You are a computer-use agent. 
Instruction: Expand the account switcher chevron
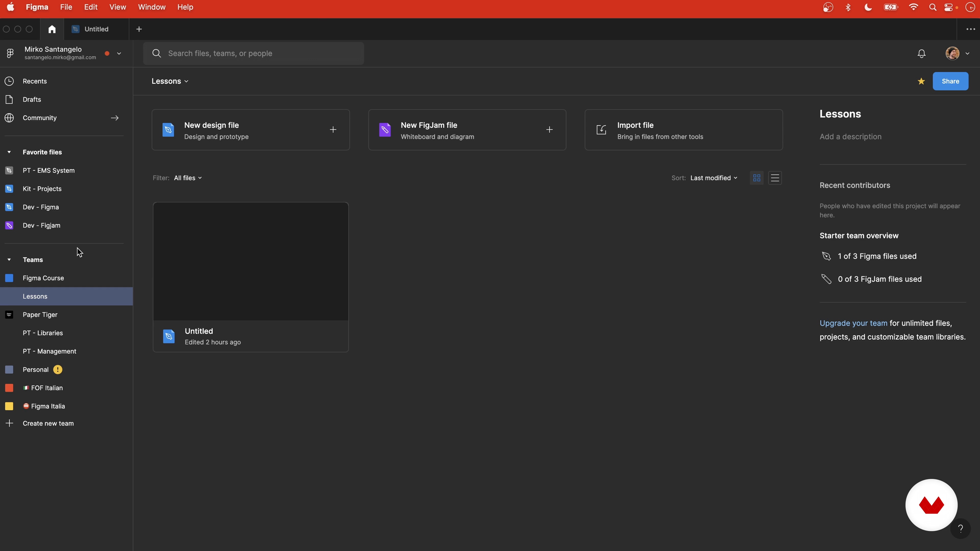coord(119,54)
